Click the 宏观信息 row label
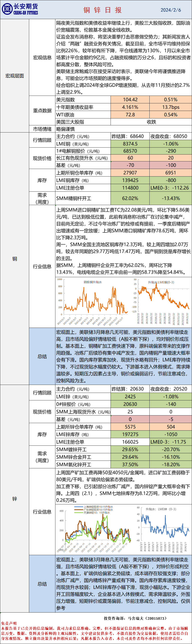192x644 pixels. 42,57
